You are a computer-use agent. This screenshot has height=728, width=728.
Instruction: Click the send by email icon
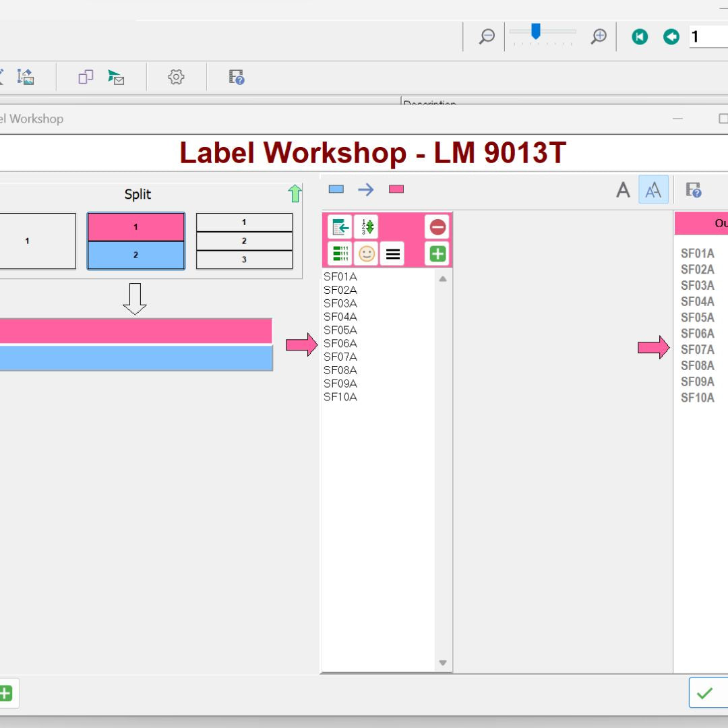click(116, 78)
